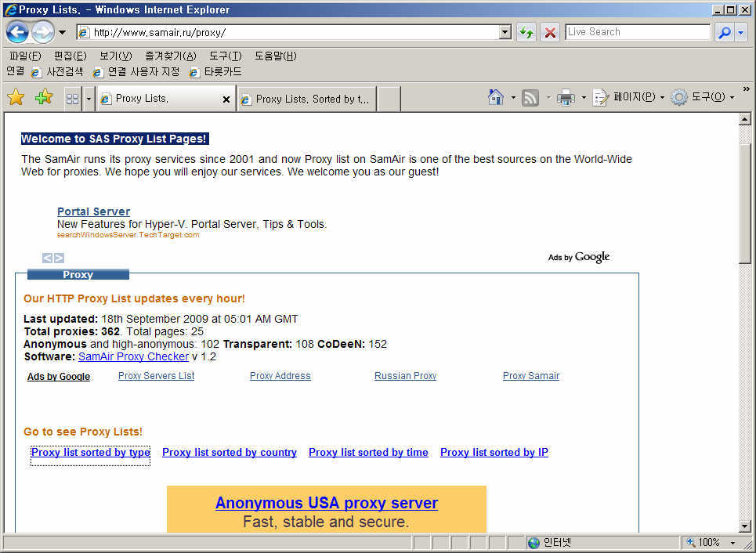This screenshot has width=756, height=553.
Task: Open Proxy list sorted by IP
Action: tap(494, 452)
